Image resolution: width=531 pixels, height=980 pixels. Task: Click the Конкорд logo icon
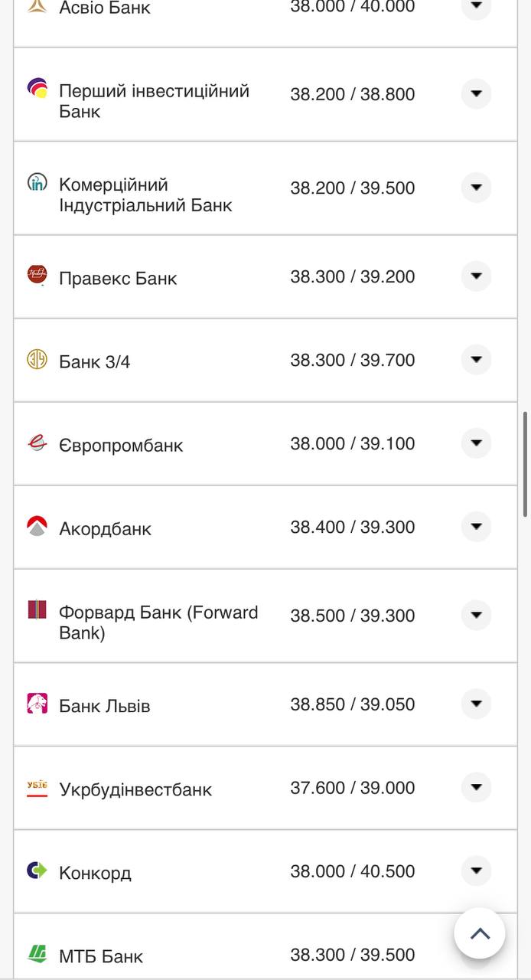tap(37, 870)
